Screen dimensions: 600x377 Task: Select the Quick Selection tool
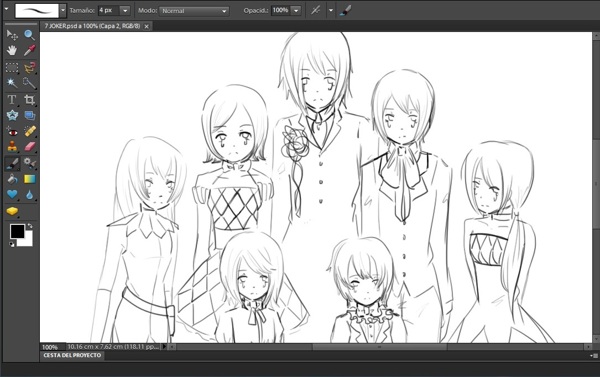[29, 83]
